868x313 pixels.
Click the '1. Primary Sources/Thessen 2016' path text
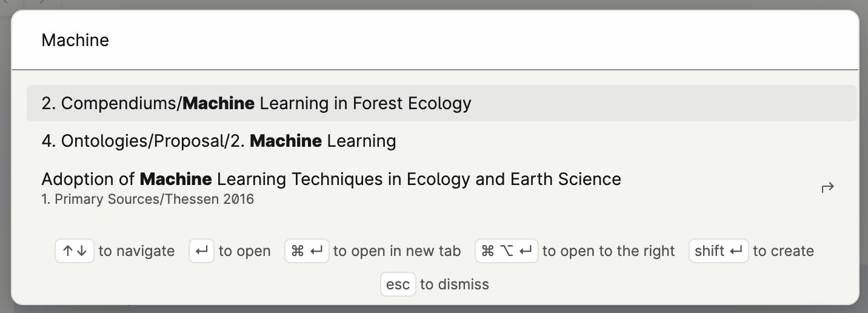point(147,199)
